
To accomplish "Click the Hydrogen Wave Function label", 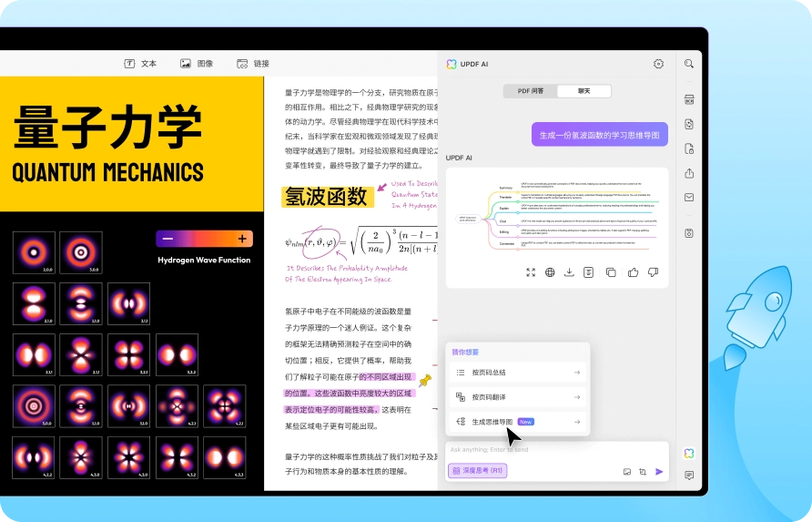I will (204, 261).
